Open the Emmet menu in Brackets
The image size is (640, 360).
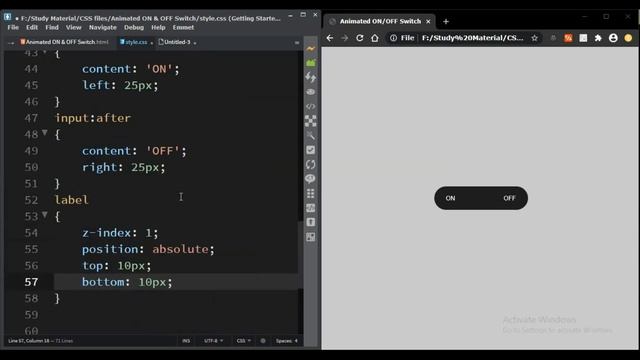click(x=183, y=27)
